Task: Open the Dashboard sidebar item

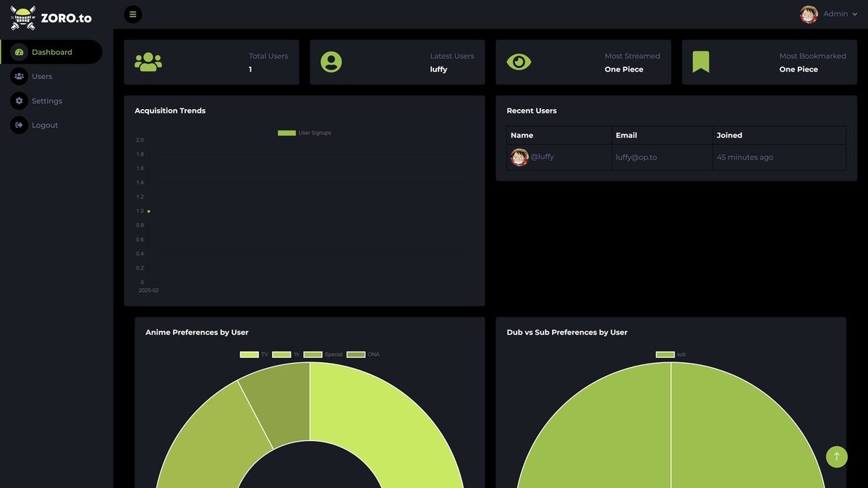Action: click(x=51, y=52)
